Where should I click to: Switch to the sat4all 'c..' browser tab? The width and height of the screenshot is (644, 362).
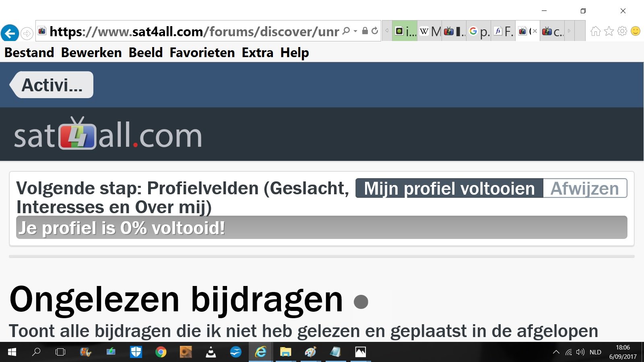[552, 31]
